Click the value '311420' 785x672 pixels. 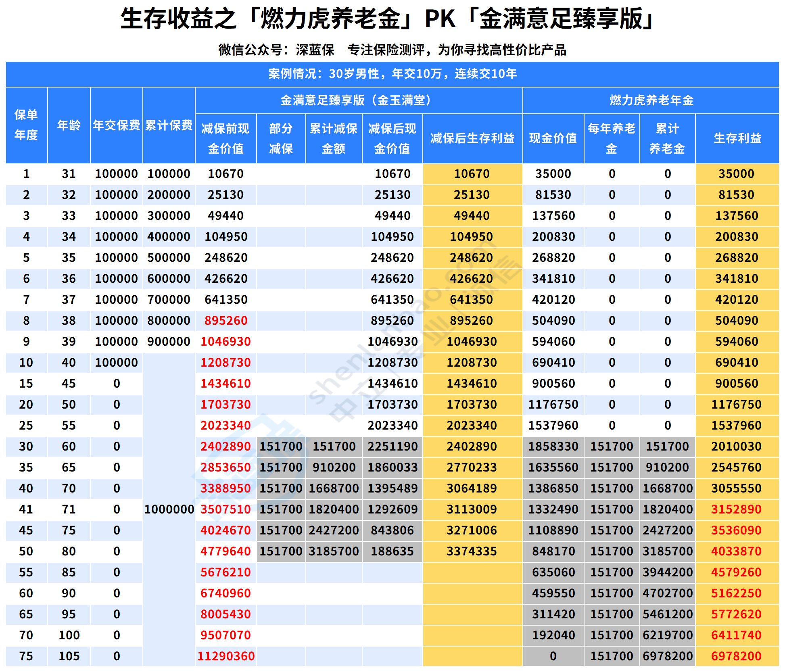tap(553, 614)
